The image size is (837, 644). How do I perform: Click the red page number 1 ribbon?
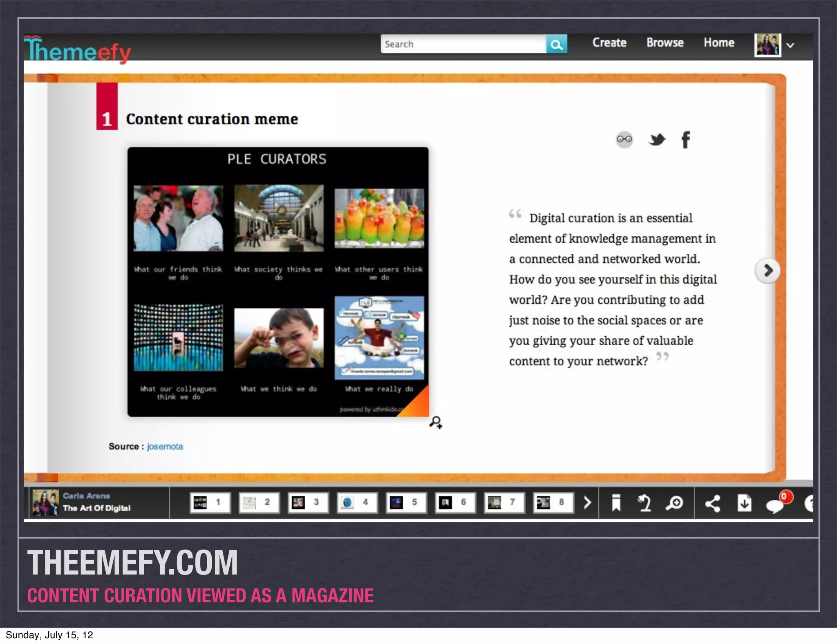pos(107,106)
